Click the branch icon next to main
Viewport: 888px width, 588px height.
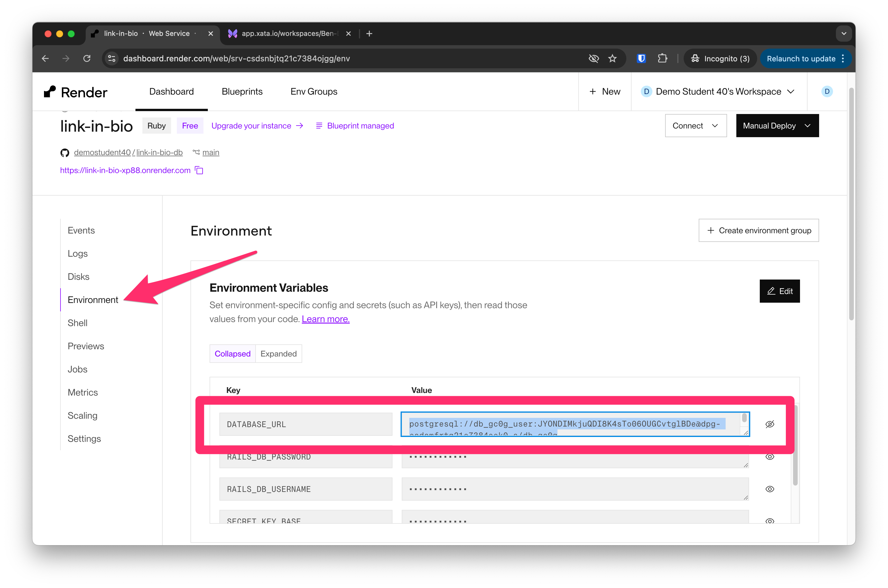click(196, 152)
